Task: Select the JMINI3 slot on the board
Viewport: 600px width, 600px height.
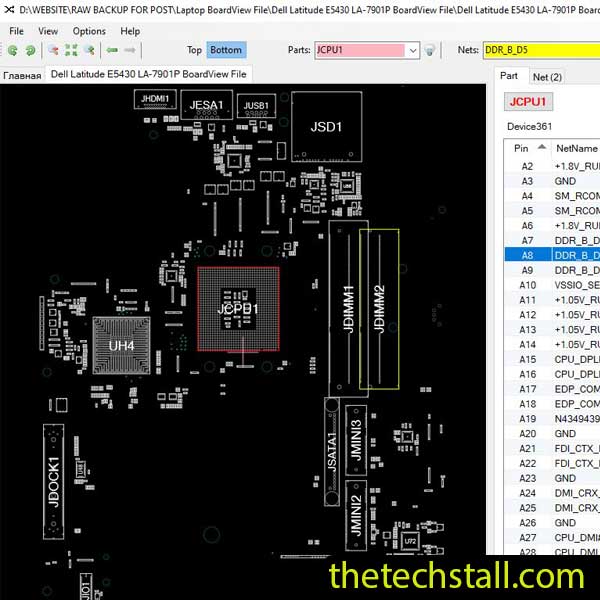Action: tap(356, 440)
